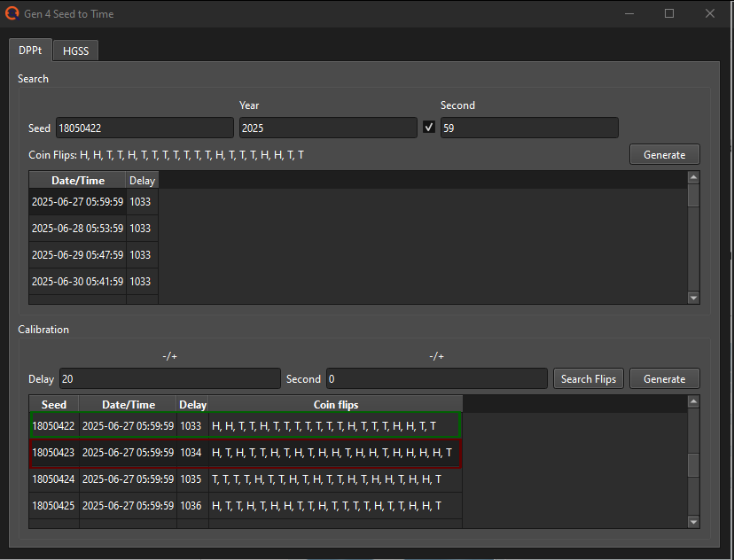
Task: Click the Calibration table Delay header
Action: coord(193,404)
